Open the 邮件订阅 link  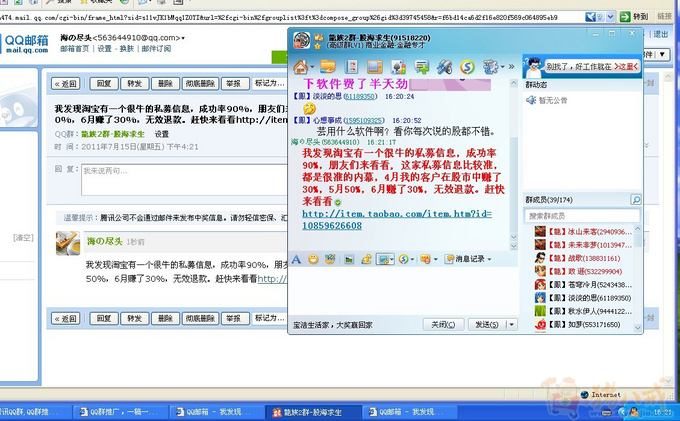coord(157,49)
